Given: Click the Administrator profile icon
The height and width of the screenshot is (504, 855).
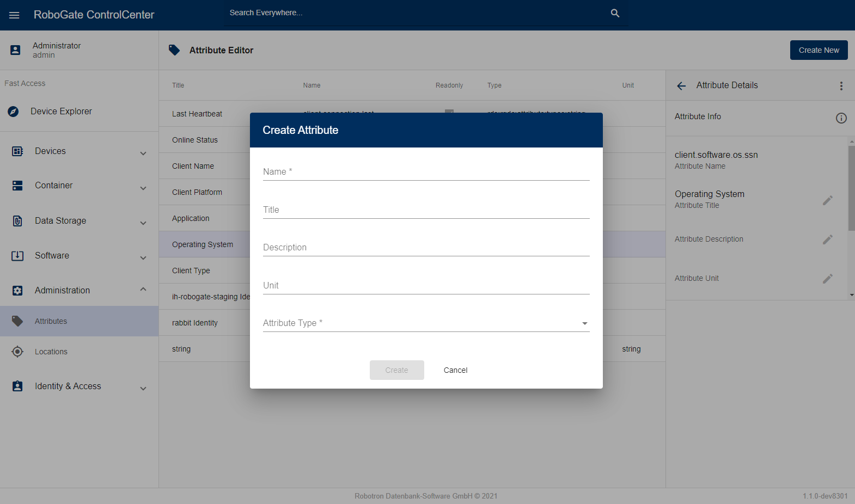Looking at the screenshot, I should click(x=15, y=50).
